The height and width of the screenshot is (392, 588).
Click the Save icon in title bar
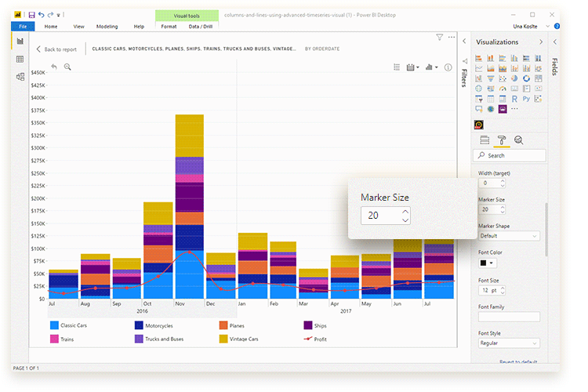point(31,15)
